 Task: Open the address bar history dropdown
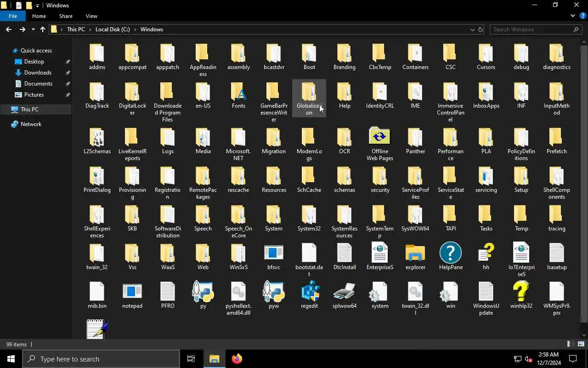pyautogui.click(x=472, y=29)
